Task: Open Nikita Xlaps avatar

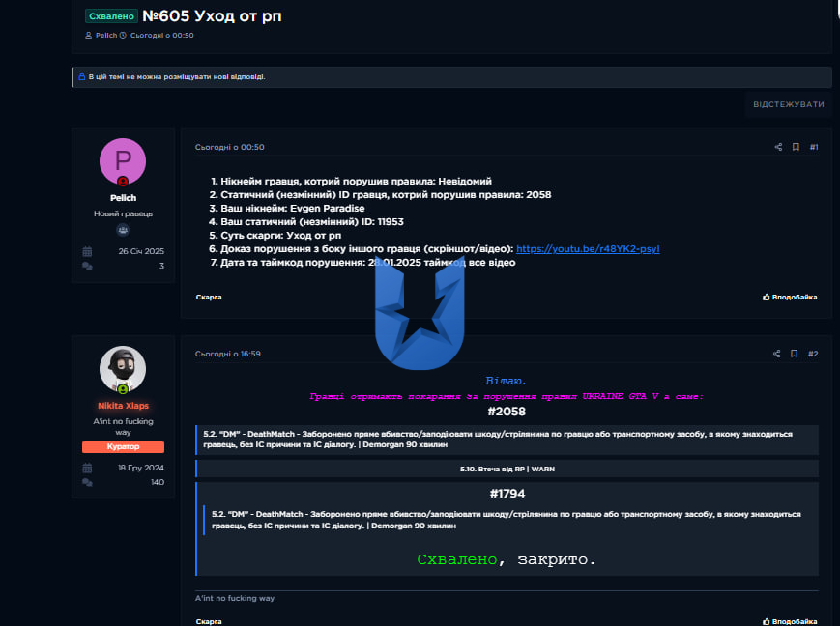Action: (123, 369)
